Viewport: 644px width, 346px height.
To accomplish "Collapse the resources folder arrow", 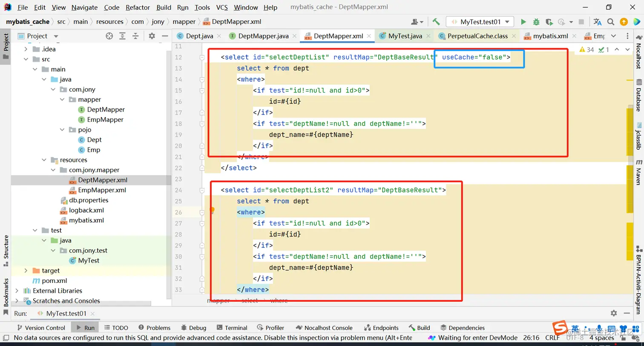I will (44, 160).
